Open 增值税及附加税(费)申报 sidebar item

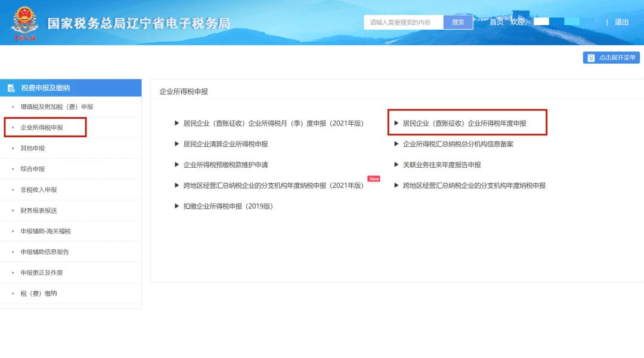tap(57, 107)
